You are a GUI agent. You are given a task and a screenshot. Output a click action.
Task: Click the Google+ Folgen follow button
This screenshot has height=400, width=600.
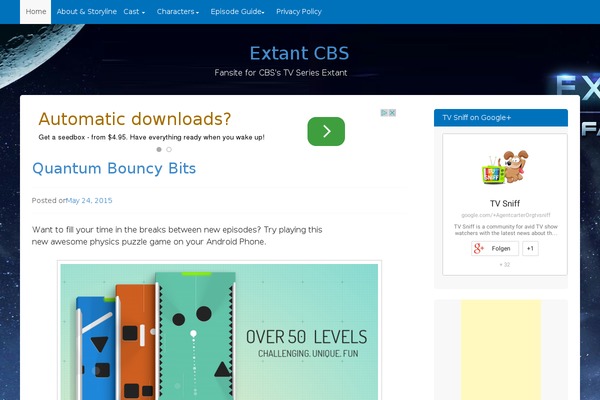coord(495,248)
